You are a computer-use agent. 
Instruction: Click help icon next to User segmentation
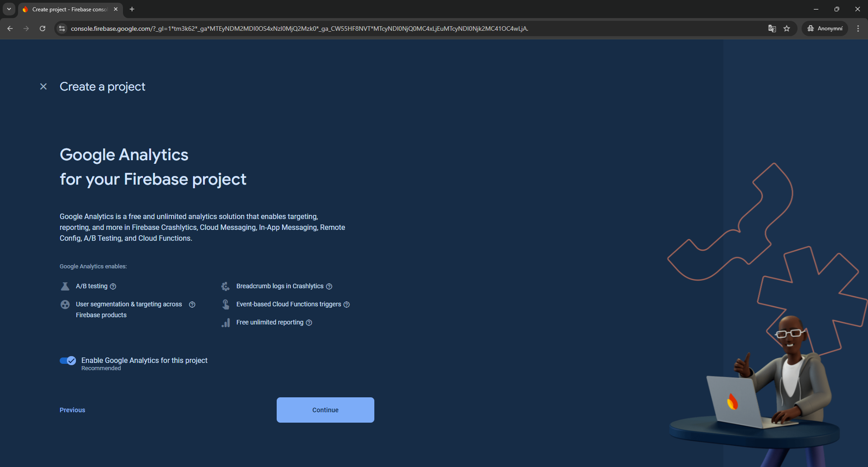[x=192, y=305]
